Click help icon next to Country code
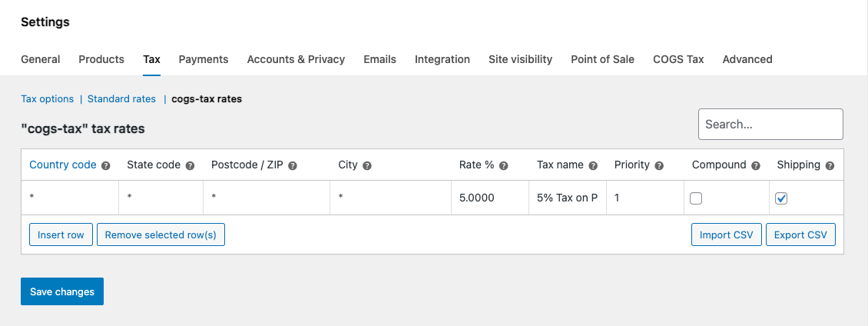868x326 pixels. click(x=106, y=165)
